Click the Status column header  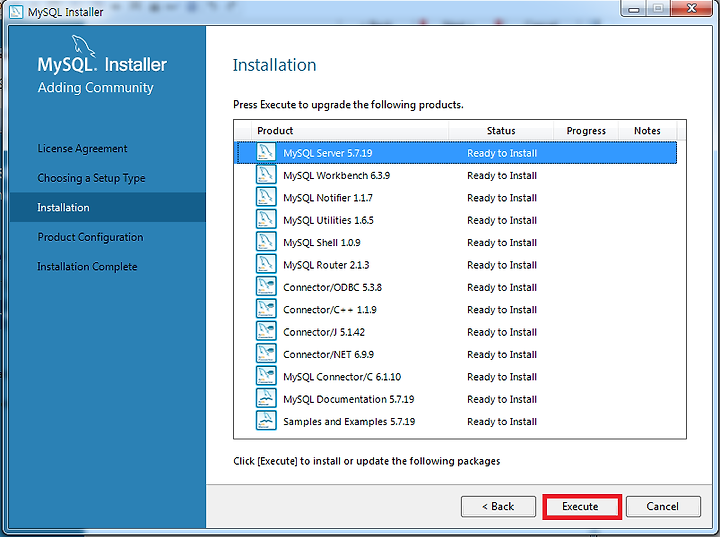coord(501,130)
